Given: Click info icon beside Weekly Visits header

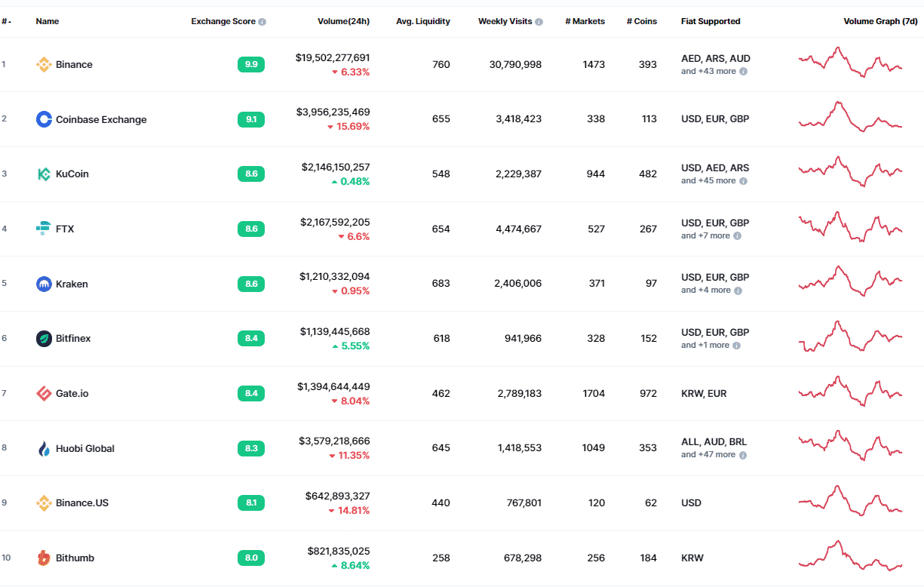Looking at the screenshot, I should (x=539, y=22).
